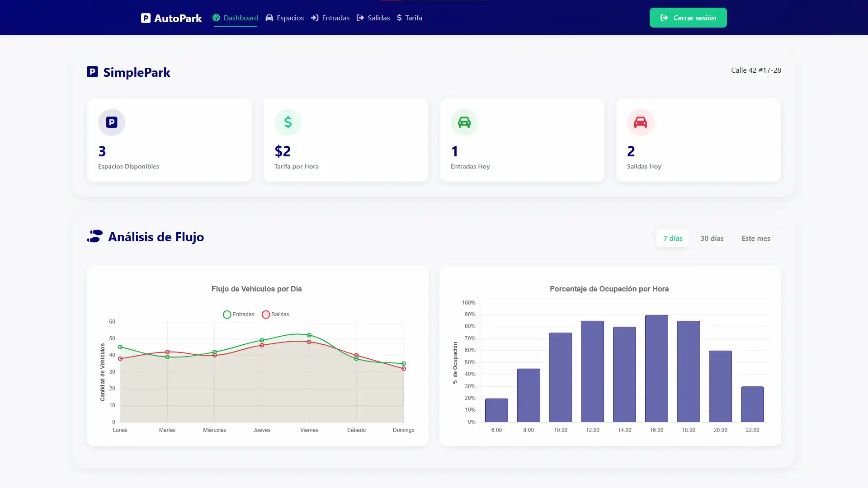Open the Entradas section

(x=330, y=18)
